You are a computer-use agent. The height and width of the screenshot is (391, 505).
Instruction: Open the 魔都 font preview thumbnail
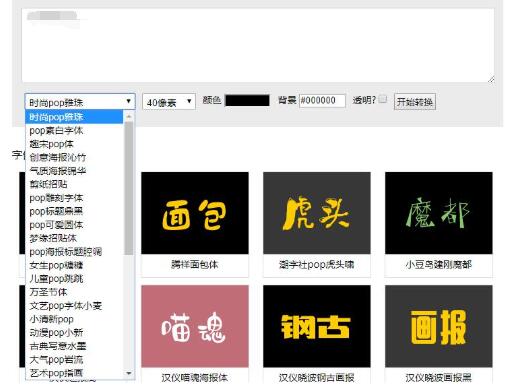pos(439,213)
